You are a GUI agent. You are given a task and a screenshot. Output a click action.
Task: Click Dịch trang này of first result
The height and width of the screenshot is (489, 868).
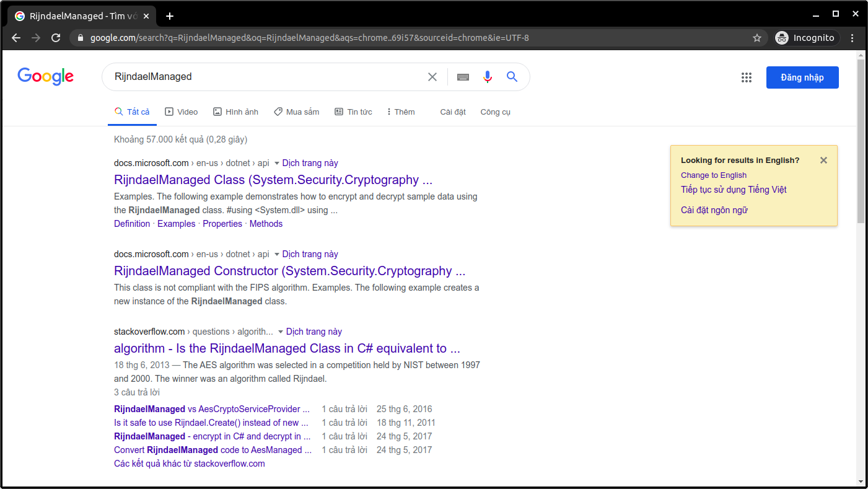pos(310,163)
